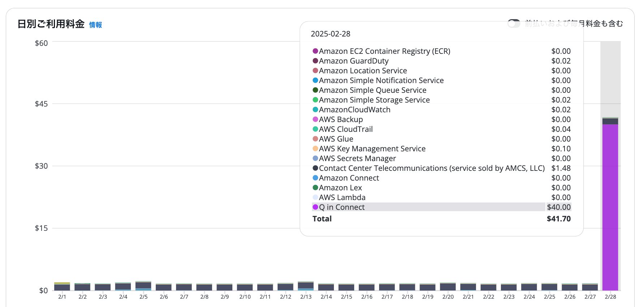The width and height of the screenshot is (644, 307).
Task: Click the 2/28 x-axis date label
Action: tap(610, 297)
